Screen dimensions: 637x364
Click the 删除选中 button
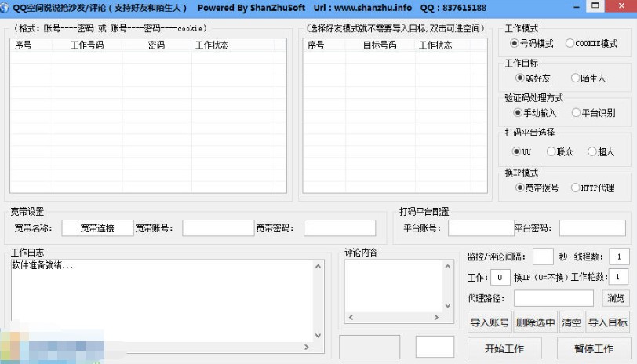[536, 322]
